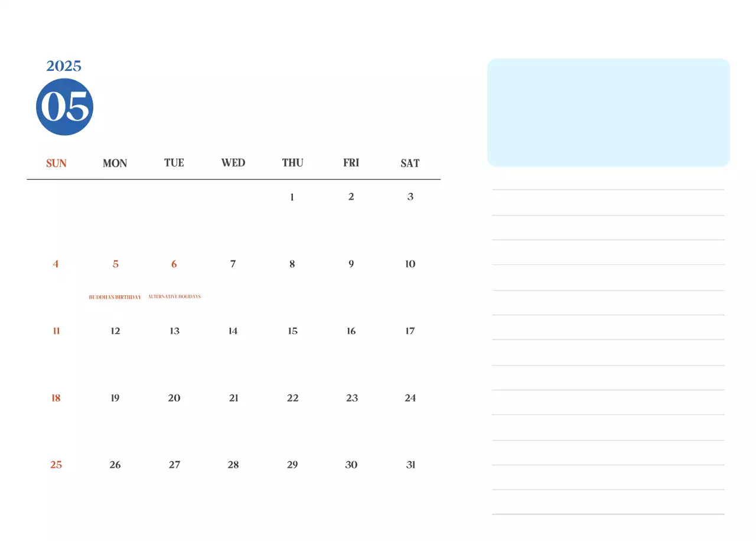Click the blue circle containing 05
Image resolution: width=756 pixels, height=541 pixels.
coord(65,107)
